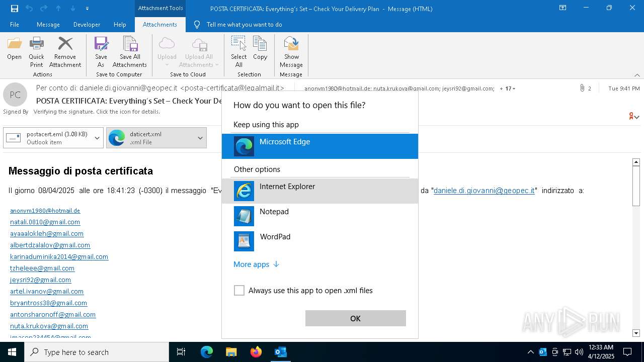The image size is (644, 362).
Task: Expand More apps list
Action: (256, 264)
